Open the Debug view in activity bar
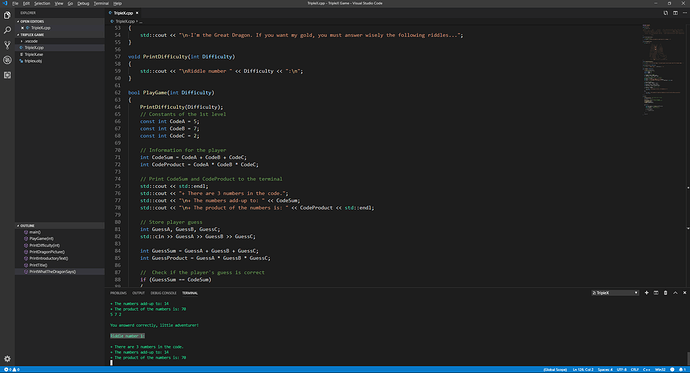Screen dimensions: 690x373 point(7,60)
